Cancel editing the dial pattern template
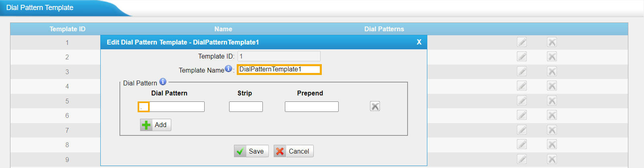 (293, 151)
